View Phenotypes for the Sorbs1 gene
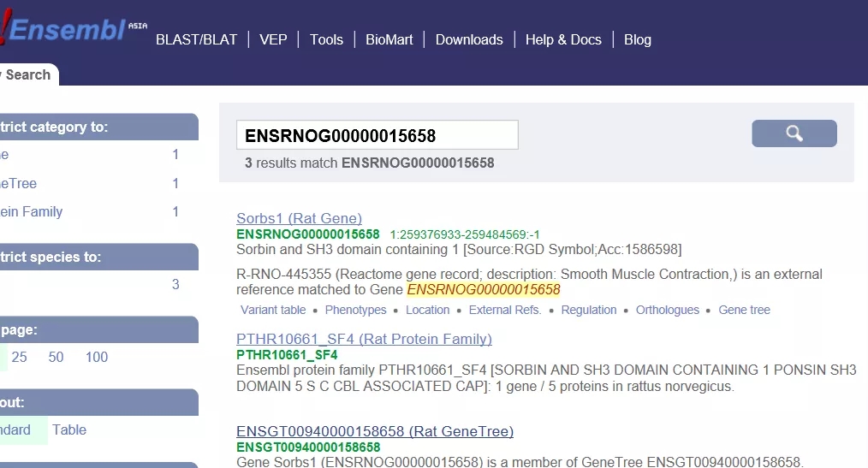This screenshot has height=468, width=868. 355,310
